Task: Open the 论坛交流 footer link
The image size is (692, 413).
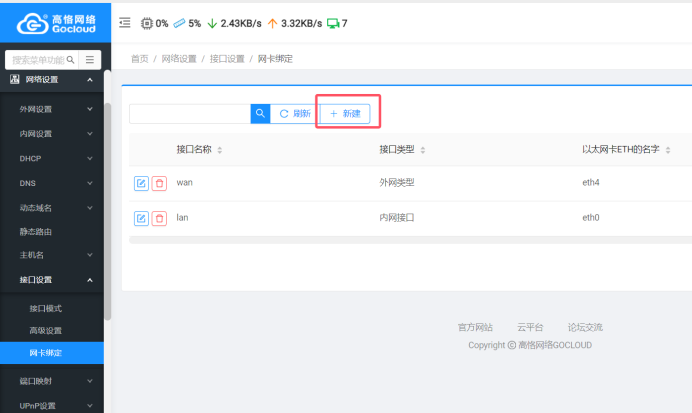Action: [585, 327]
